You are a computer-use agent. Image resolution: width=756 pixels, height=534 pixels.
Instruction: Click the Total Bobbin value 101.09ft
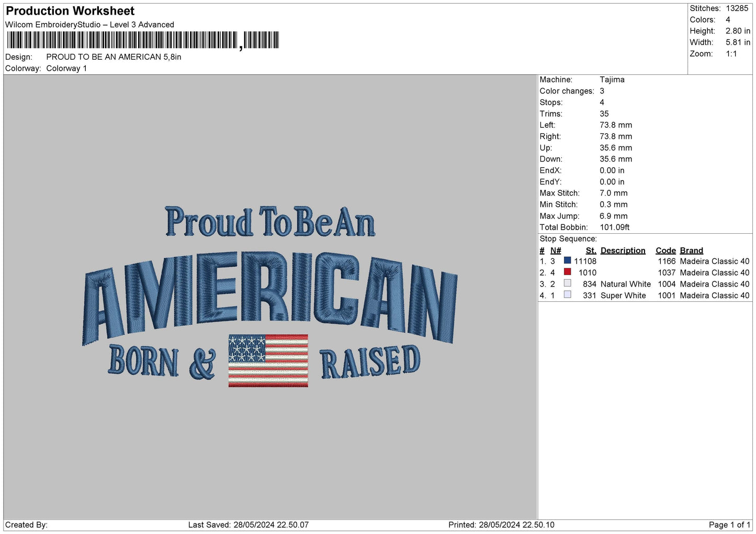(x=615, y=228)
